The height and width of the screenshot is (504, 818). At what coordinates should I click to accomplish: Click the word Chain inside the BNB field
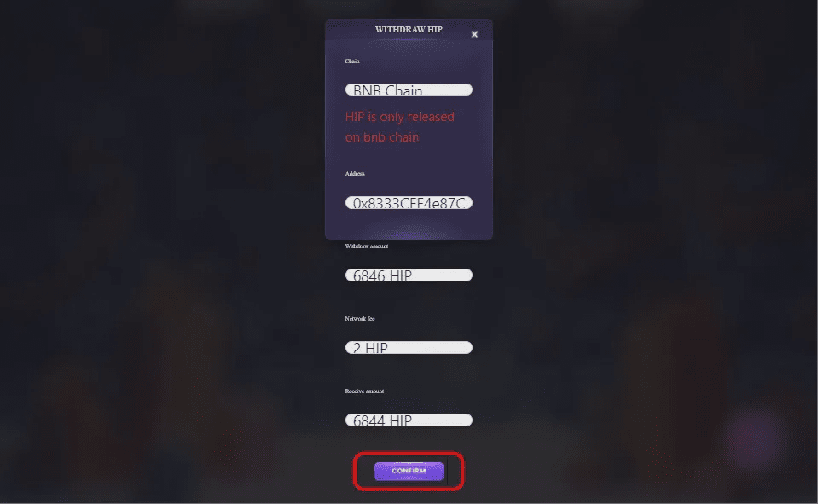(403, 90)
